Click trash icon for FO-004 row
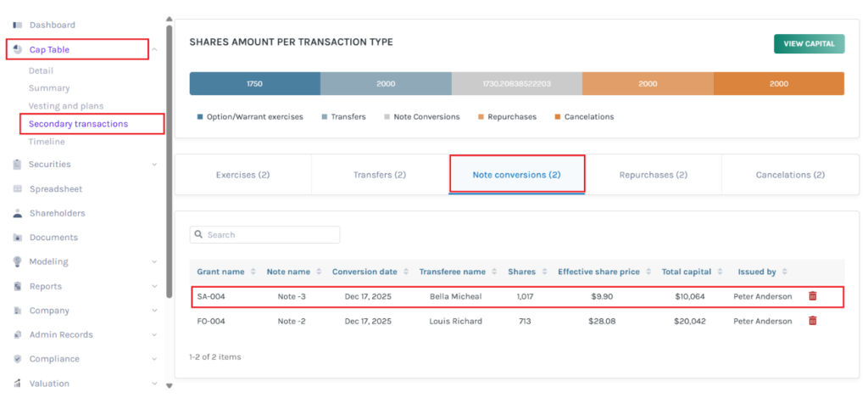This screenshot has width=868, height=398. pyautogui.click(x=812, y=321)
